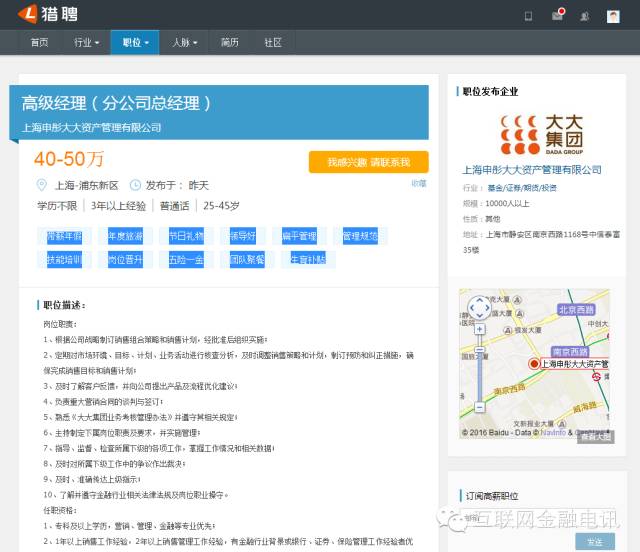Image resolution: width=640 pixels, height=552 pixels.
Task: Expand the 人脉 connections dropdown menu
Action: coord(184,42)
